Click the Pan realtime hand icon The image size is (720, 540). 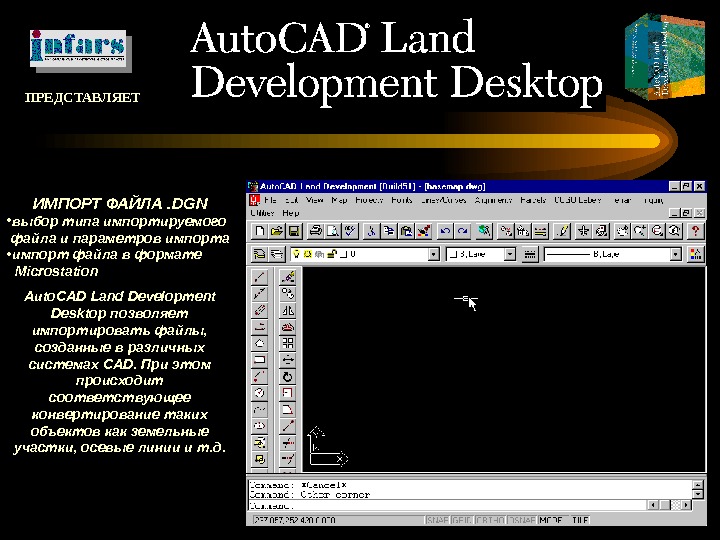tap(621, 231)
